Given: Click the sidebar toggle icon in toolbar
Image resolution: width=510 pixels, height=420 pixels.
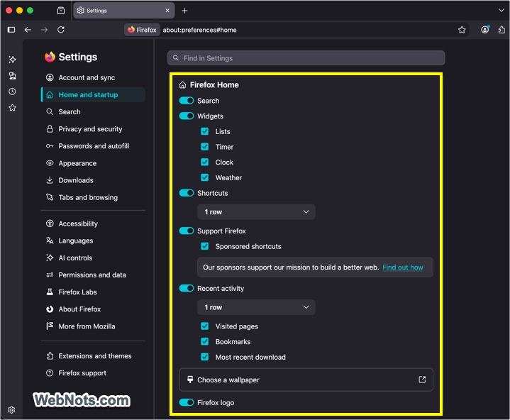Looking at the screenshot, I should (x=11, y=30).
